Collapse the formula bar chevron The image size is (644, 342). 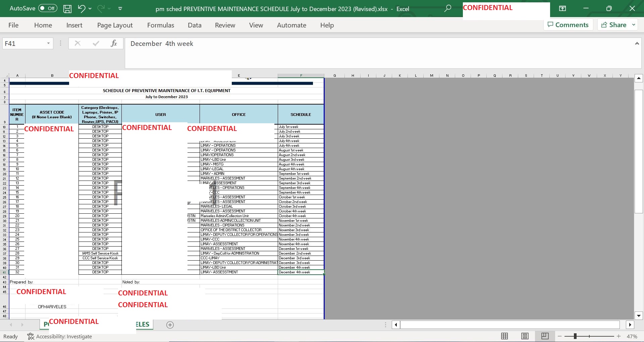coord(637,44)
